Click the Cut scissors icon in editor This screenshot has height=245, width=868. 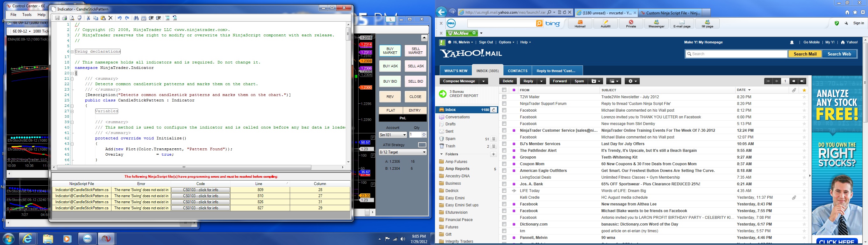[88, 18]
